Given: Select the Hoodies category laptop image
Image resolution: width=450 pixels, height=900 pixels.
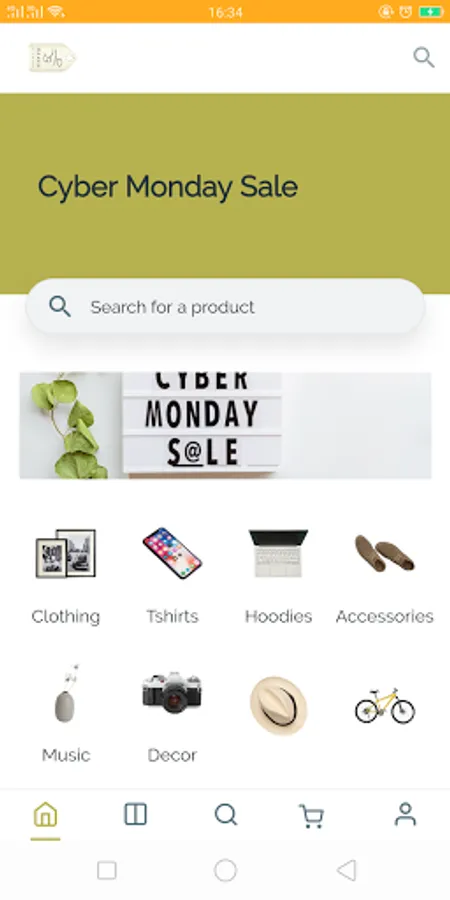Looking at the screenshot, I should tap(278, 553).
